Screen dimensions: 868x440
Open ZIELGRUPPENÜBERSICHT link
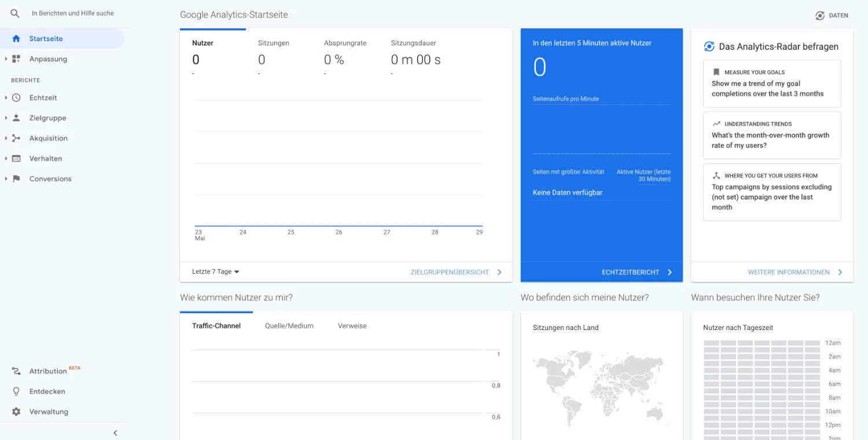click(x=451, y=272)
